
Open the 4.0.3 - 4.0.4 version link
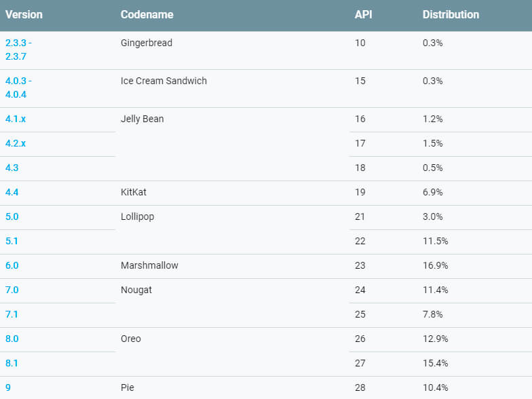(x=18, y=88)
